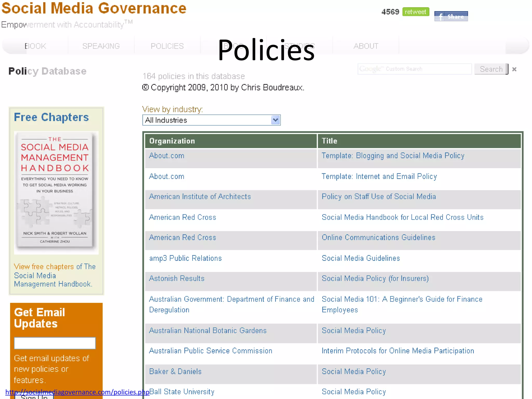Open Social Media 101 Beginner's Guide link
Viewport: 532px width, 399px height.
coord(402,304)
